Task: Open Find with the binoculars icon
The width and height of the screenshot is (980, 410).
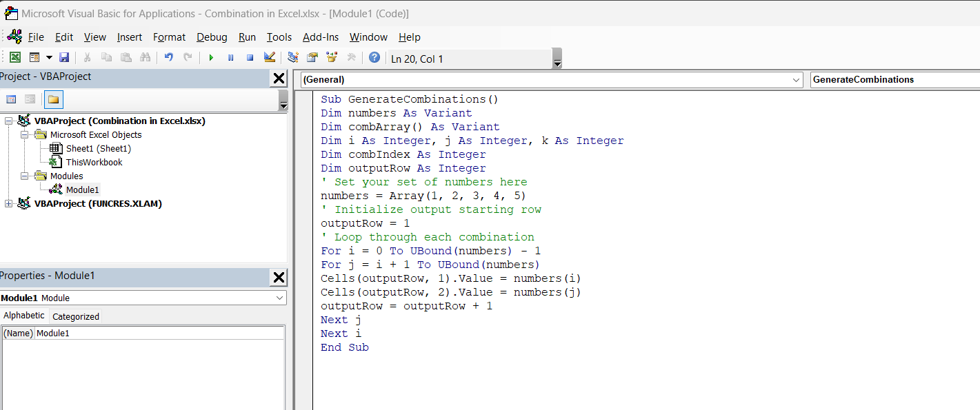Action: pyautogui.click(x=145, y=58)
